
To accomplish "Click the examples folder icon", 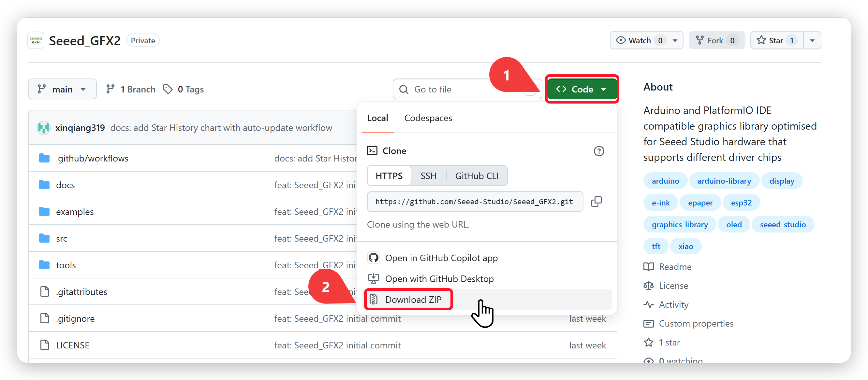I will pos(44,212).
